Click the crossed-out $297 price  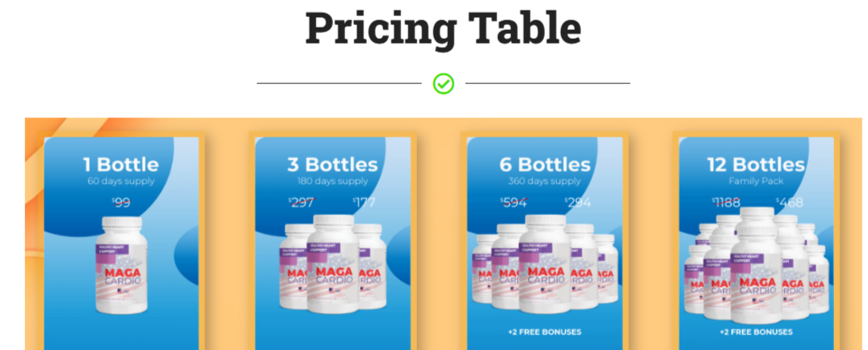click(x=301, y=203)
